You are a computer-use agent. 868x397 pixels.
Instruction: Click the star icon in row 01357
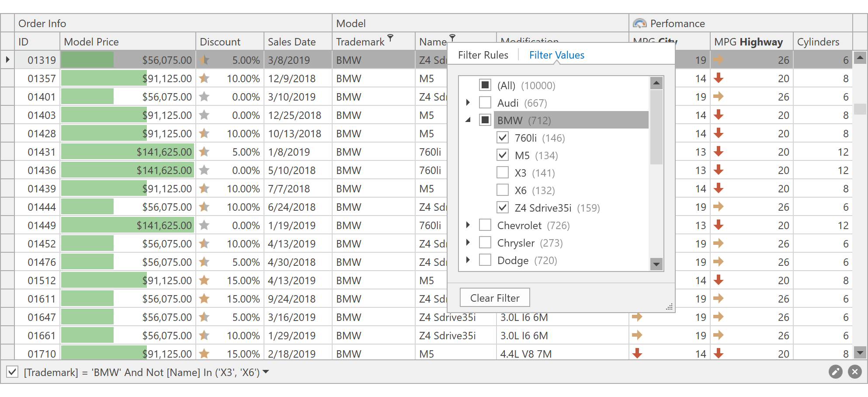204,78
